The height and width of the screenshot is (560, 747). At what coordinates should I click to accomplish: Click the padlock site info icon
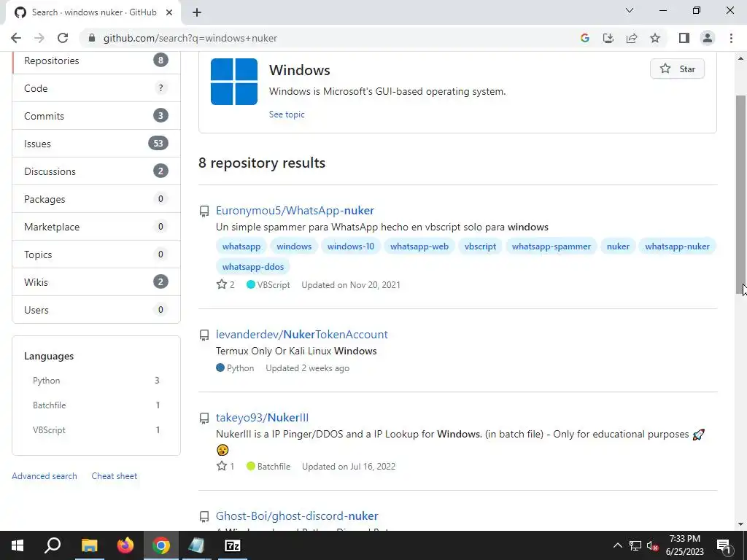[92, 38]
